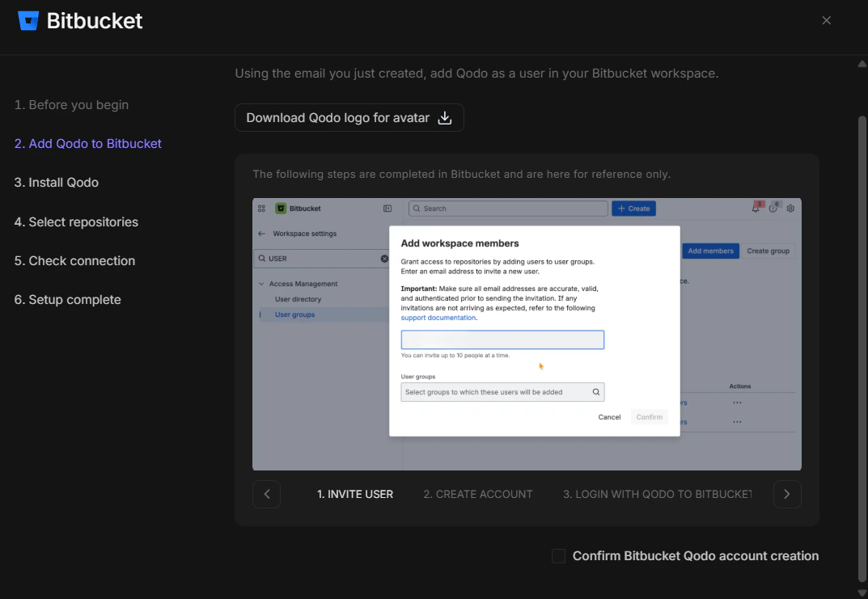Open settings gear icon in screenshot
868x599 pixels.
(790, 209)
